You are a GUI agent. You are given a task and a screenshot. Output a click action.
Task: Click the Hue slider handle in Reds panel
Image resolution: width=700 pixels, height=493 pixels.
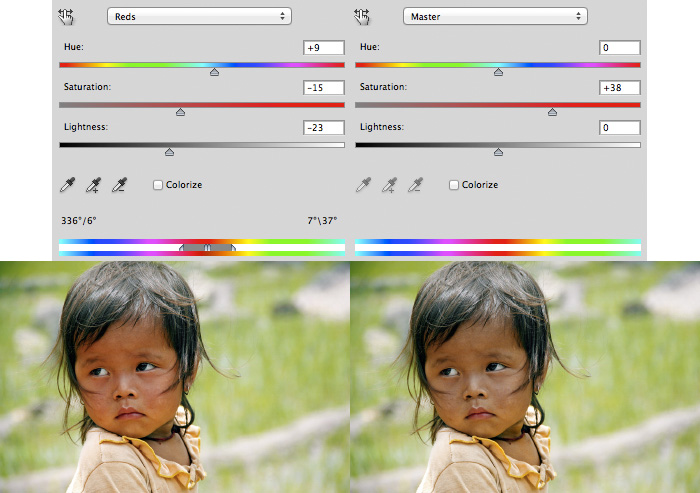tap(214, 72)
